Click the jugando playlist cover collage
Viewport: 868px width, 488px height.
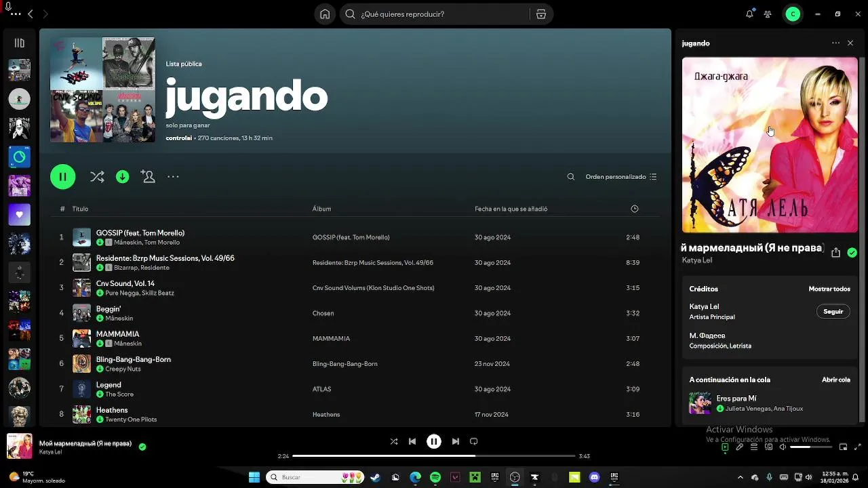coord(102,89)
